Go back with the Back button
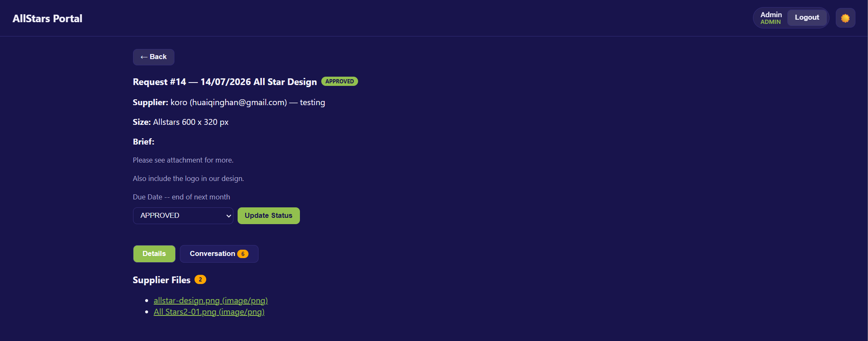868x341 pixels. click(x=154, y=57)
